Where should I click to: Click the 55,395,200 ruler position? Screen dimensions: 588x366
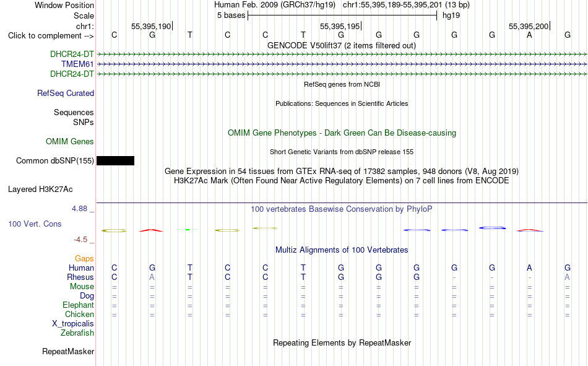[529, 26]
